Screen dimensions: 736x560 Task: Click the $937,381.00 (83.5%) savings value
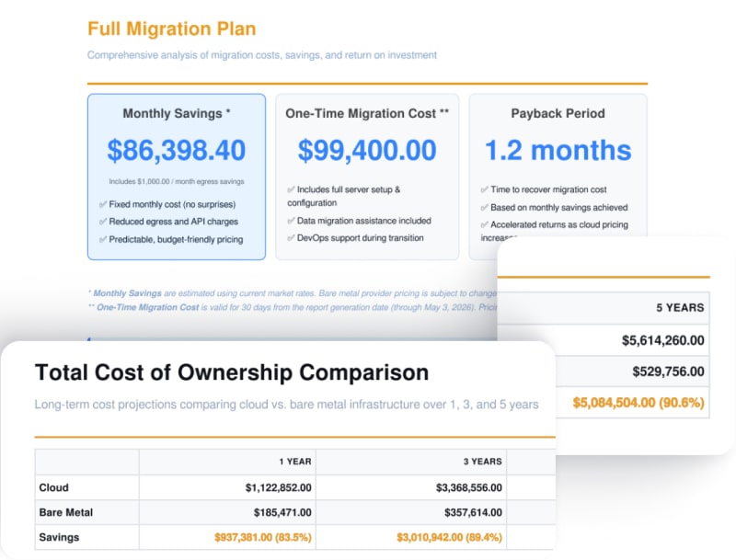tap(263, 538)
